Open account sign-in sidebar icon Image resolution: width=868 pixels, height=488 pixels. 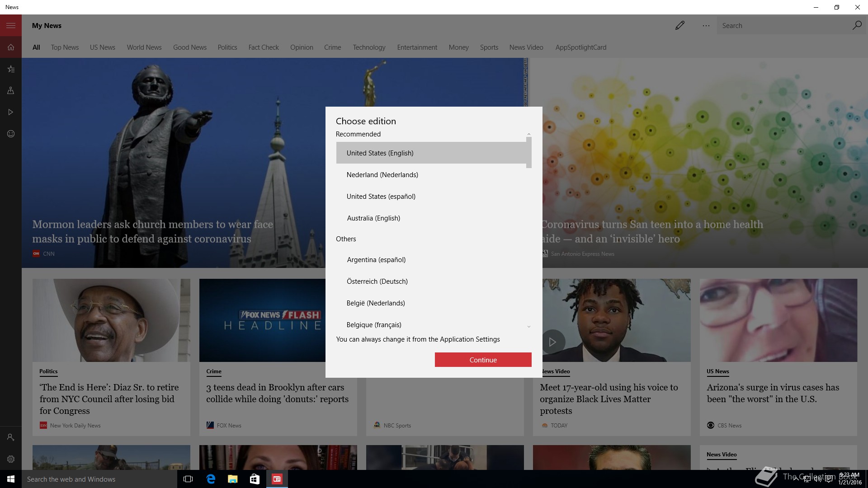coord(11,437)
